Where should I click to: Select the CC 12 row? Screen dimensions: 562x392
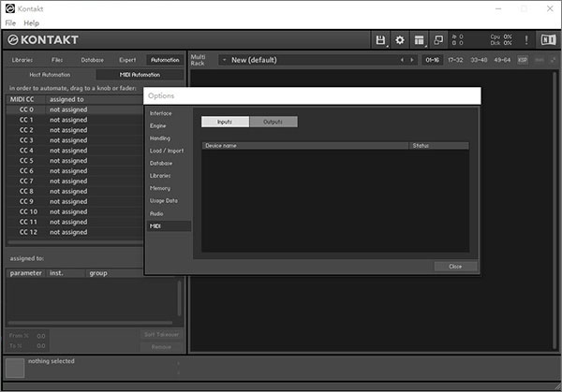(75, 232)
